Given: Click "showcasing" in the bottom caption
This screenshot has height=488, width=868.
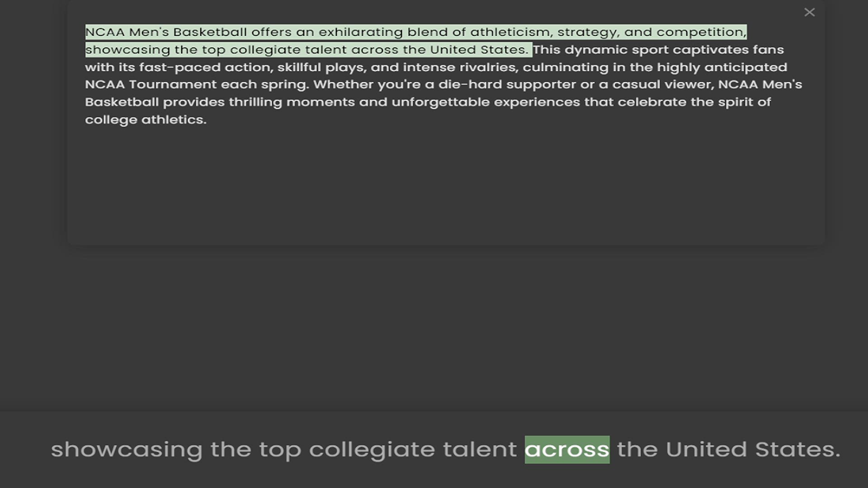Looking at the screenshot, I should (x=127, y=450).
